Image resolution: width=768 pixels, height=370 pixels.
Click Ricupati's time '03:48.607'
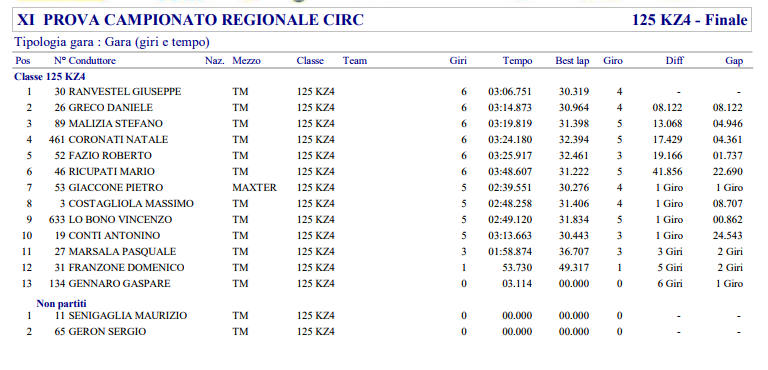(x=510, y=172)
